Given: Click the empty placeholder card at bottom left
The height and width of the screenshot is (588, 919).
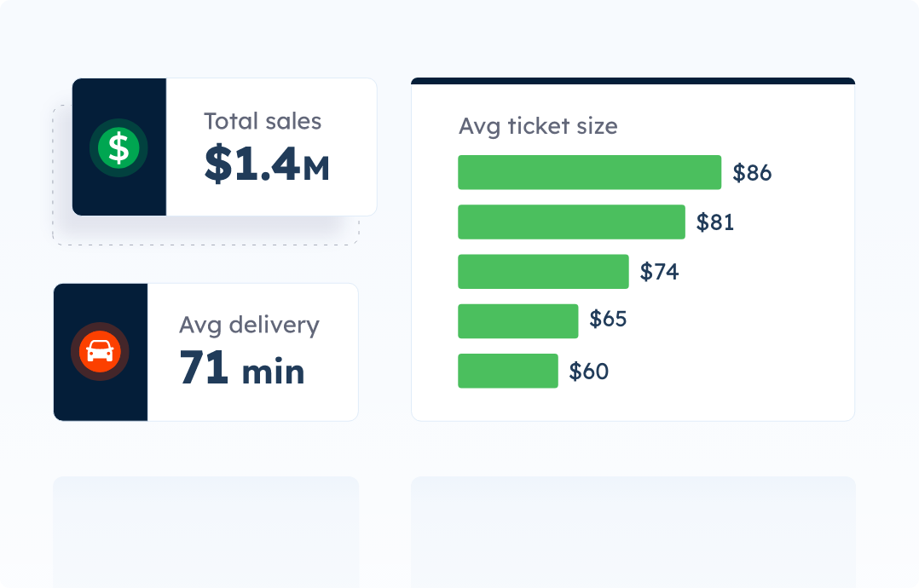Looking at the screenshot, I should coord(205,531).
